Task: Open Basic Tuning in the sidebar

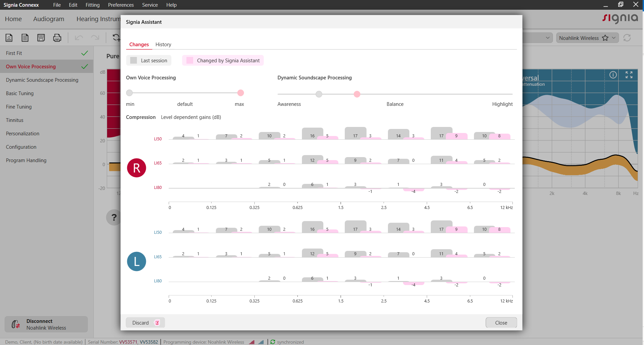Action: click(x=47, y=93)
